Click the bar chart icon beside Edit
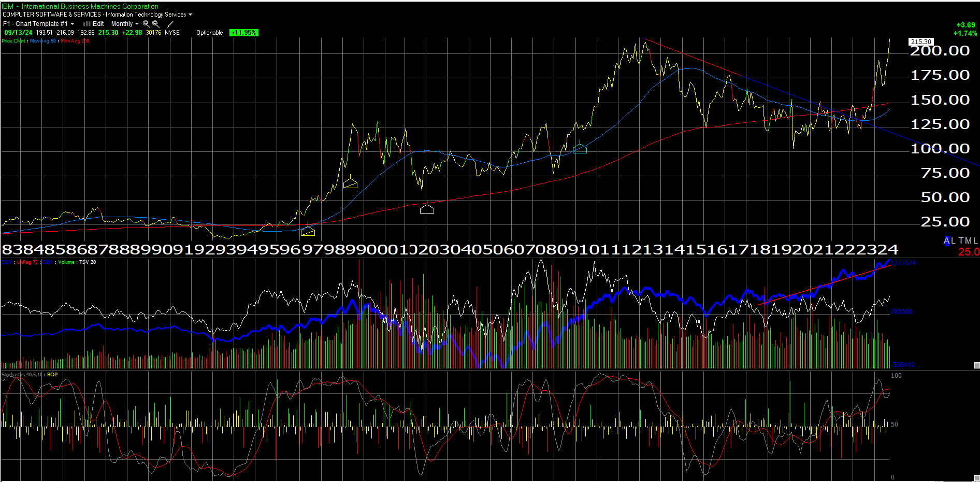This screenshot has height=482, width=980. [x=87, y=23]
